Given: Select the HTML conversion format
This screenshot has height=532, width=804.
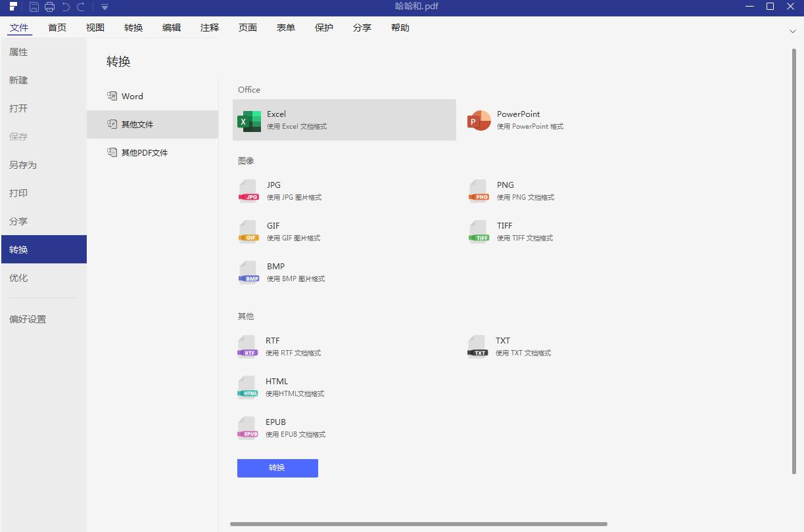Looking at the screenshot, I should coord(277,387).
